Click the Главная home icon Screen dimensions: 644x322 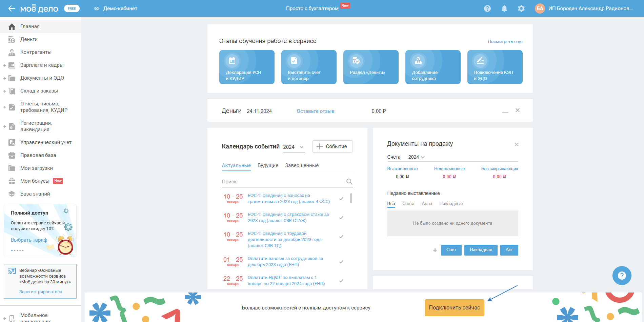pyautogui.click(x=12, y=26)
